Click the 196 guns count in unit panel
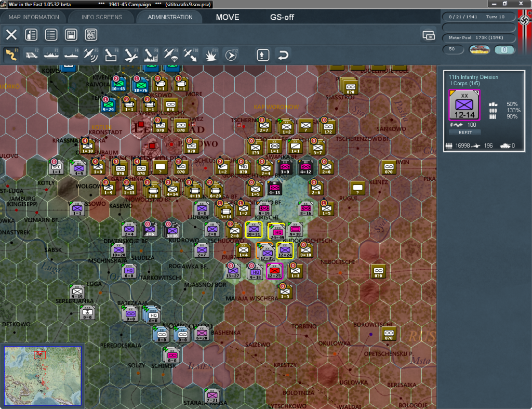The height and width of the screenshot is (409, 532). click(488, 146)
